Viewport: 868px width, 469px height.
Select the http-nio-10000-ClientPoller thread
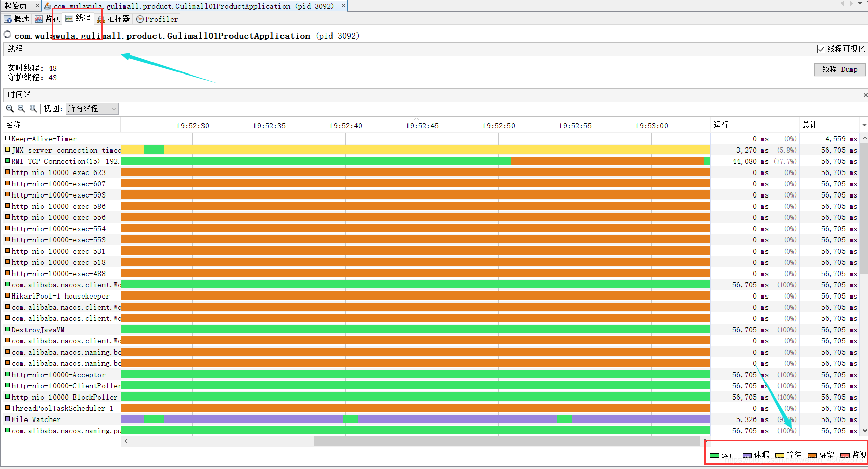pyautogui.click(x=62, y=386)
